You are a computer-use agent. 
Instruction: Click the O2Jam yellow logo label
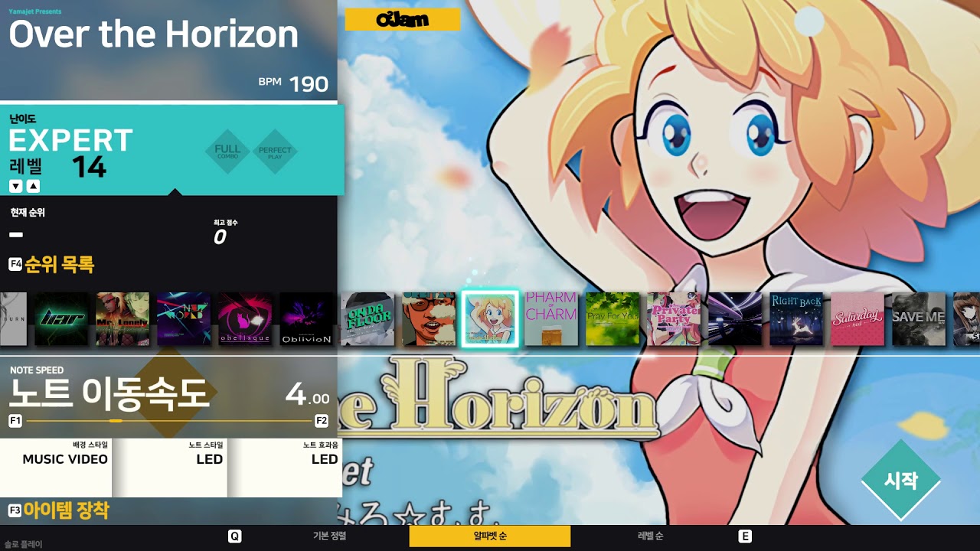click(403, 20)
